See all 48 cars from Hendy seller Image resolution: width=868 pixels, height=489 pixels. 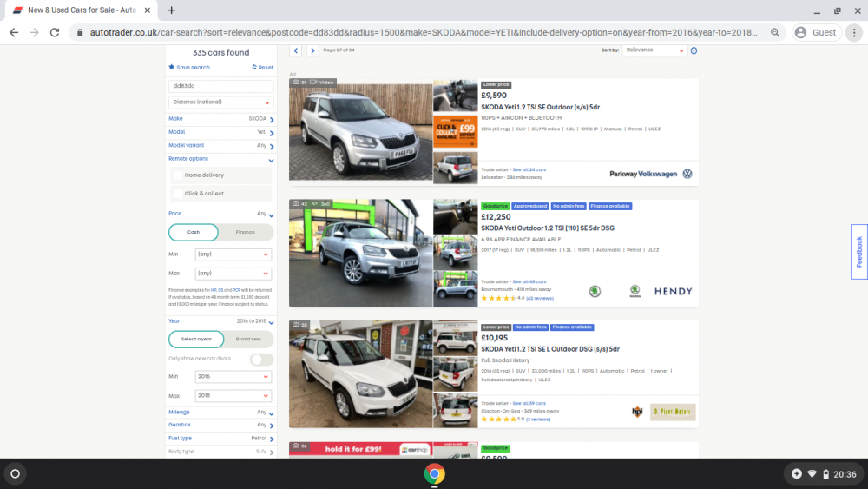coord(529,281)
